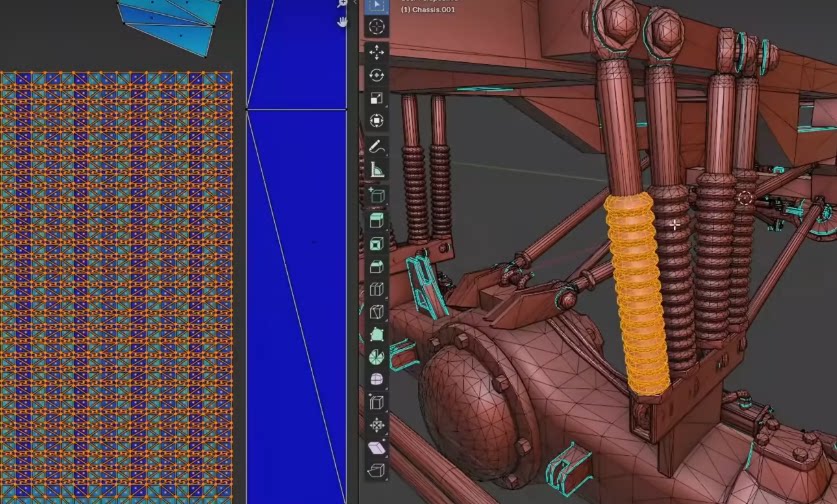Activate the Edge Slide tool
The width and height of the screenshot is (837, 504).
pyautogui.click(x=376, y=402)
